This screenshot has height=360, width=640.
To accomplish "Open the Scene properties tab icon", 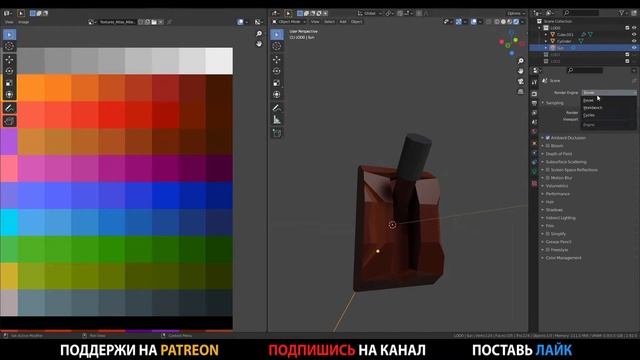I will (x=534, y=122).
